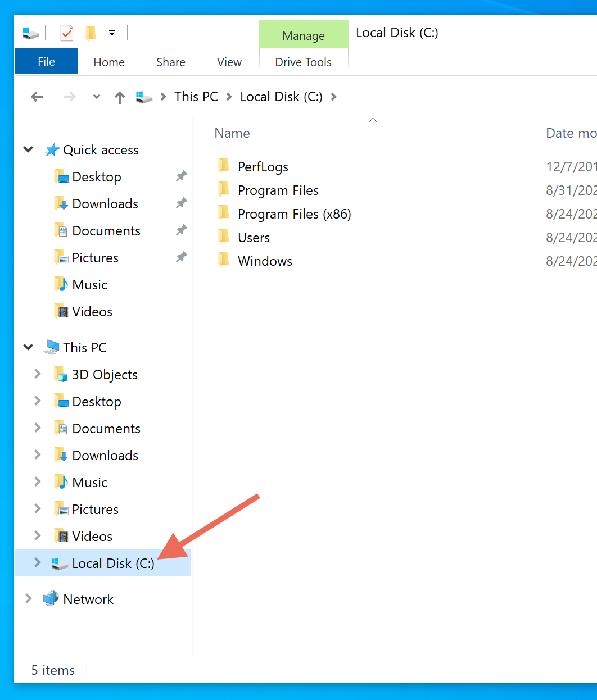
Task: Select 3D Objects under This PC
Action: pos(105,375)
